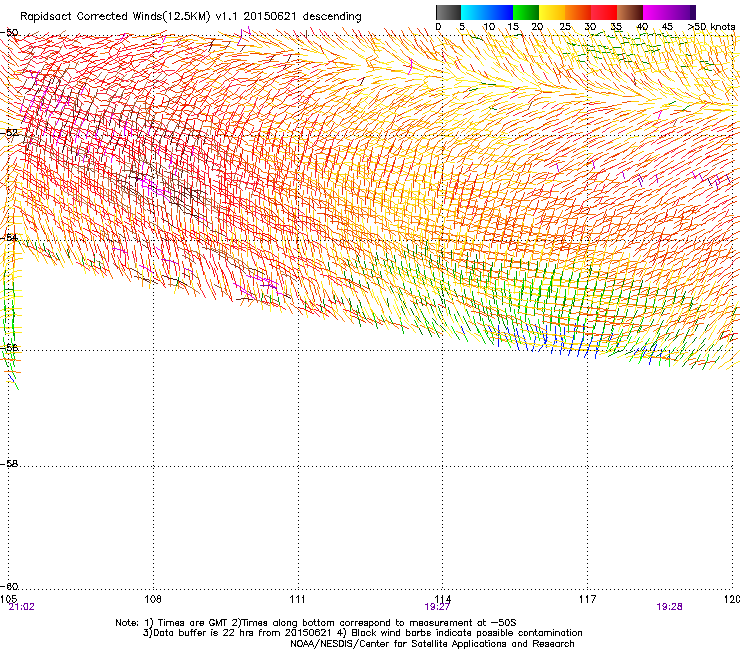This screenshot has height=650, width=740.
Task: Click the NOAA/NESDIS credit line
Action: click(432, 644)
